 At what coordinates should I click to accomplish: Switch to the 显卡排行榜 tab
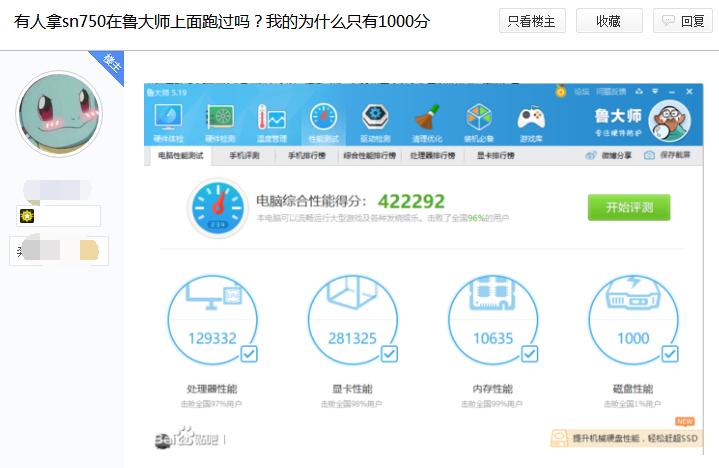pyautogui.click(x=496, y=156)
